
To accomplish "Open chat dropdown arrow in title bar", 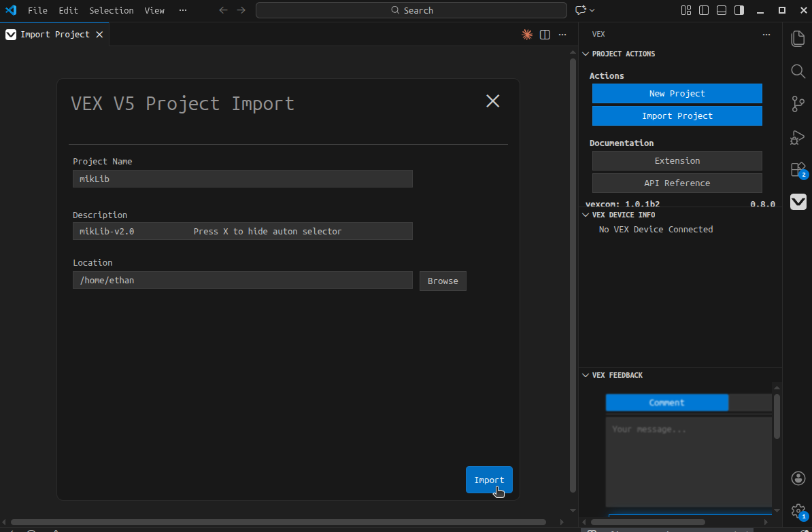I will point(592,10).
